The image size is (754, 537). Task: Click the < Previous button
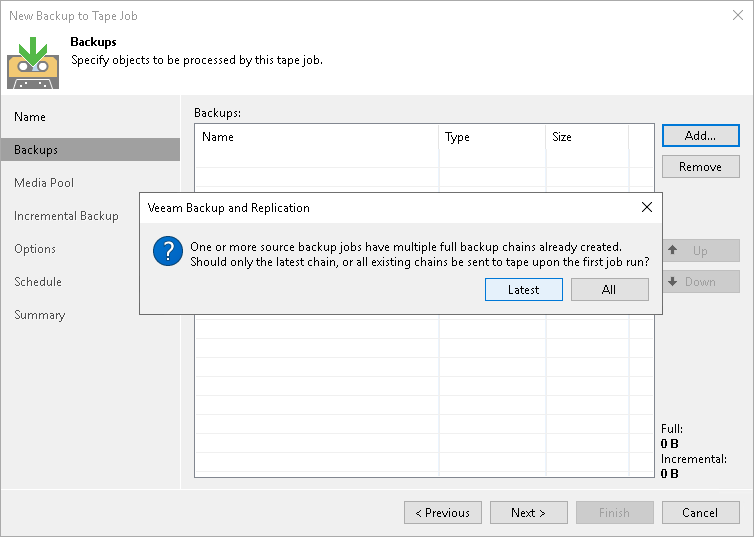click(443, 512)
